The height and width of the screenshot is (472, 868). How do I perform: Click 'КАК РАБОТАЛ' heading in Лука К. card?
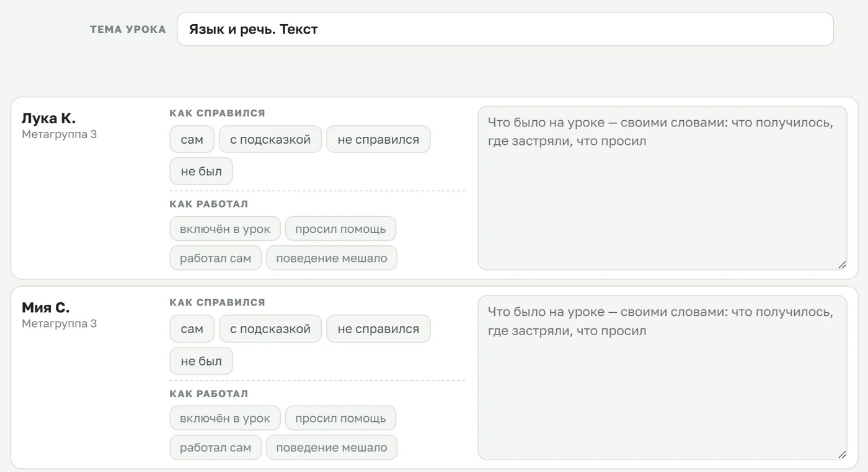[x=208, y=204]
